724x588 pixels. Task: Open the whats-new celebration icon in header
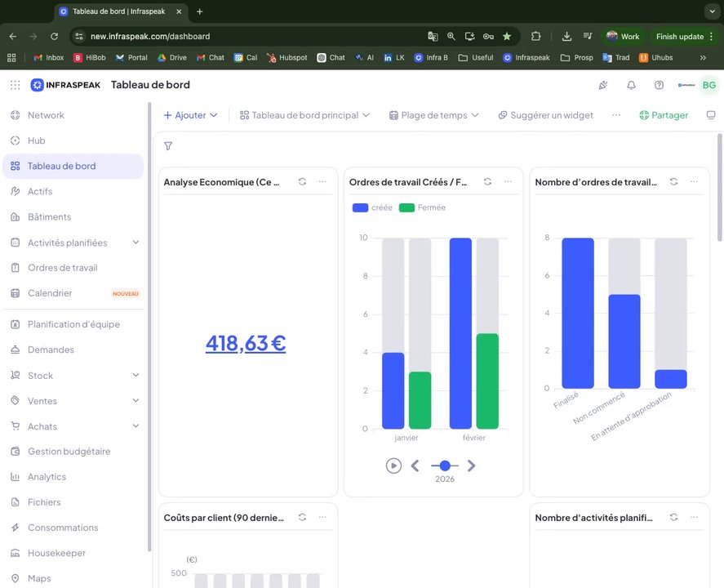click(x=602, y=85)
